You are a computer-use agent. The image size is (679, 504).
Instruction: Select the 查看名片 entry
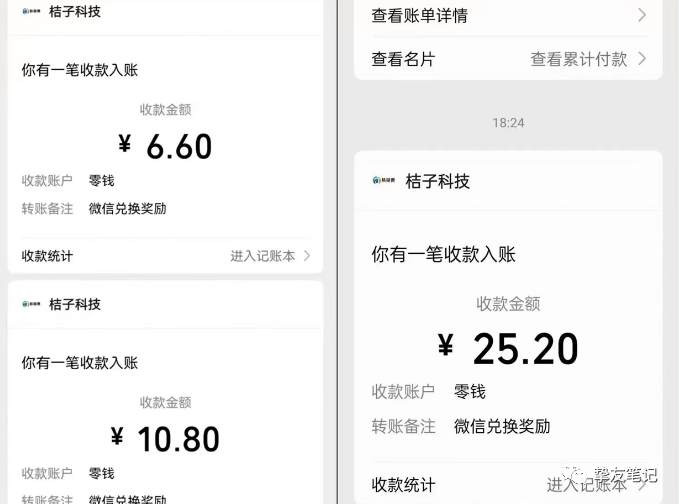pyautogui.click(x=403, y=59)
